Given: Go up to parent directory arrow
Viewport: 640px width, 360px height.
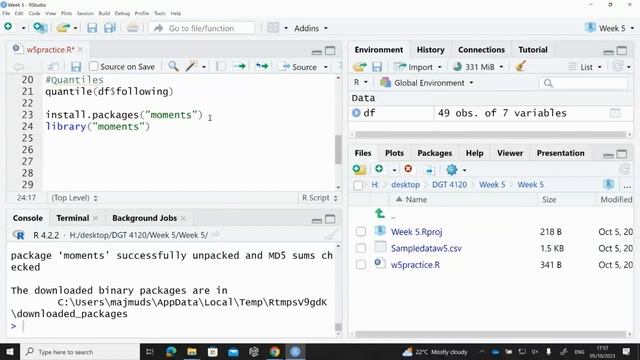Looking at the screenshot, I should (380, 213).
